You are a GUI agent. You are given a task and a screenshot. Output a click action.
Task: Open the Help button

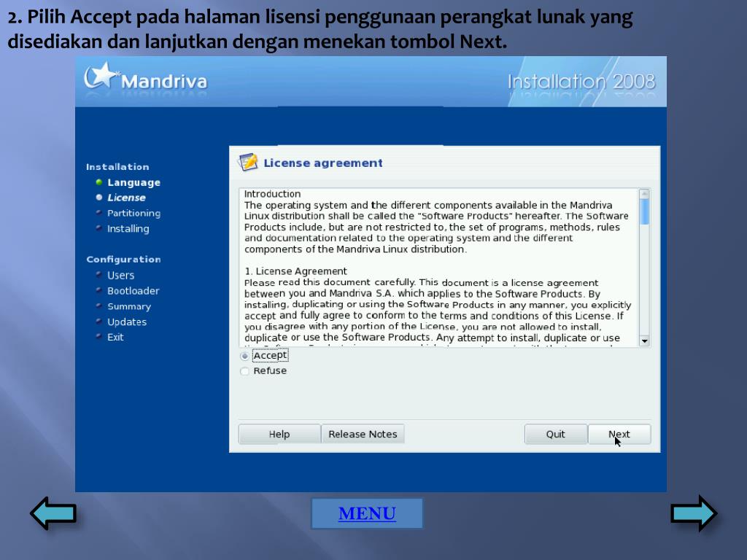279,435
